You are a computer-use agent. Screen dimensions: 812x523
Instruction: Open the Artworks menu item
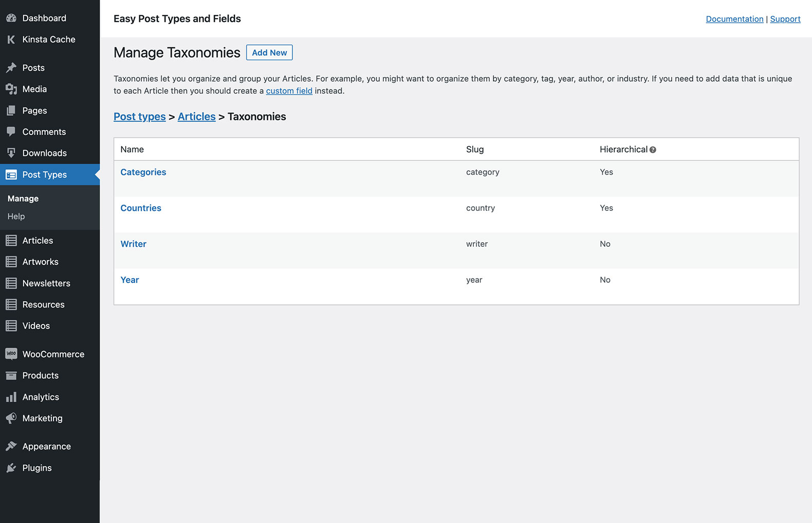(40, 262)
